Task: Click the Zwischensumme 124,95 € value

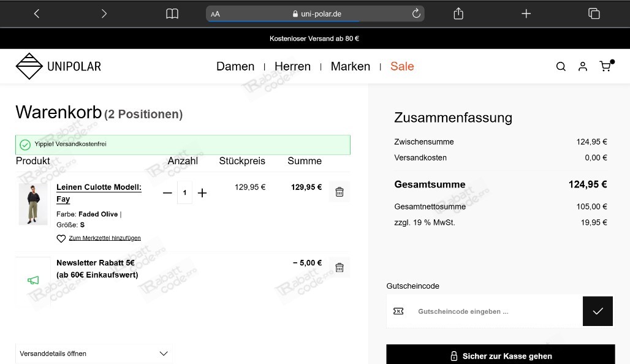Action: click(x=591, y=142)
